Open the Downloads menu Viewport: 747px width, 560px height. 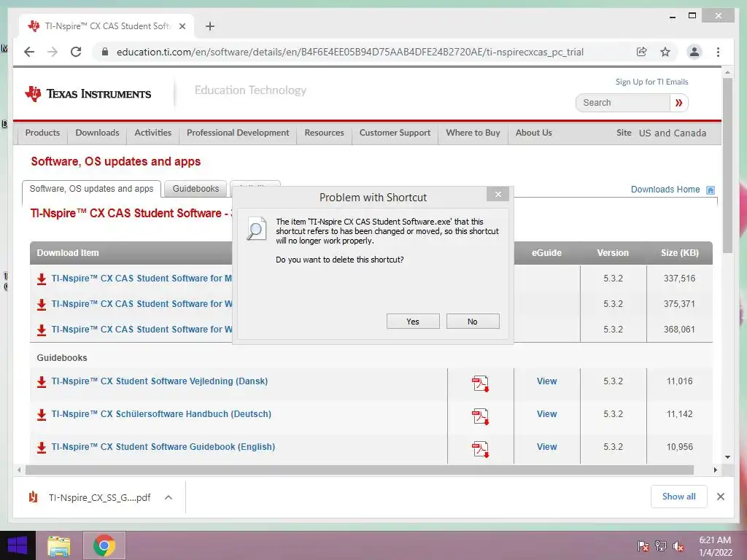[x=97, y=133]
